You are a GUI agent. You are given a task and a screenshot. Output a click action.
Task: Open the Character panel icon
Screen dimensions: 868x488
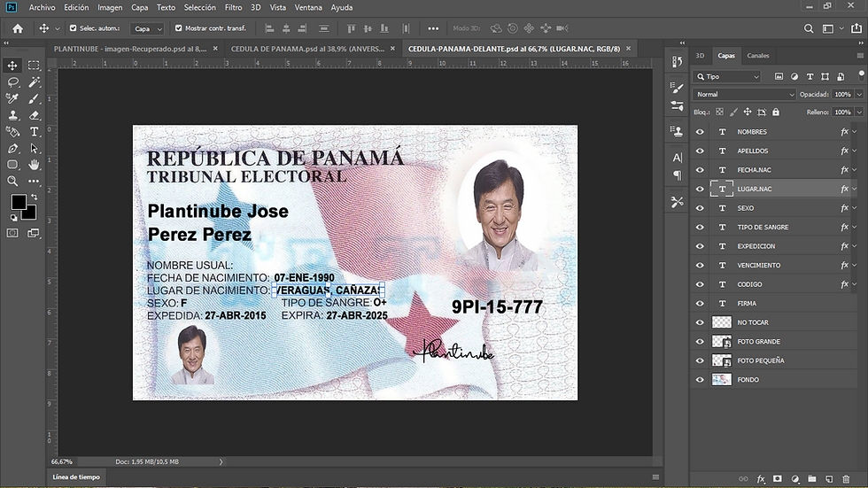click(677, 158)
